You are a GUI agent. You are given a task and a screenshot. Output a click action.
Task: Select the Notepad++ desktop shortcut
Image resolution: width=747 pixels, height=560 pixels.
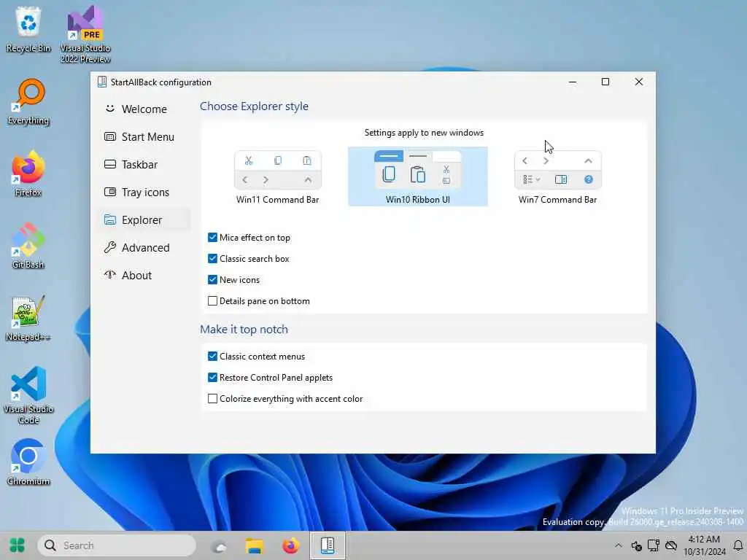(x=28, y=319)
